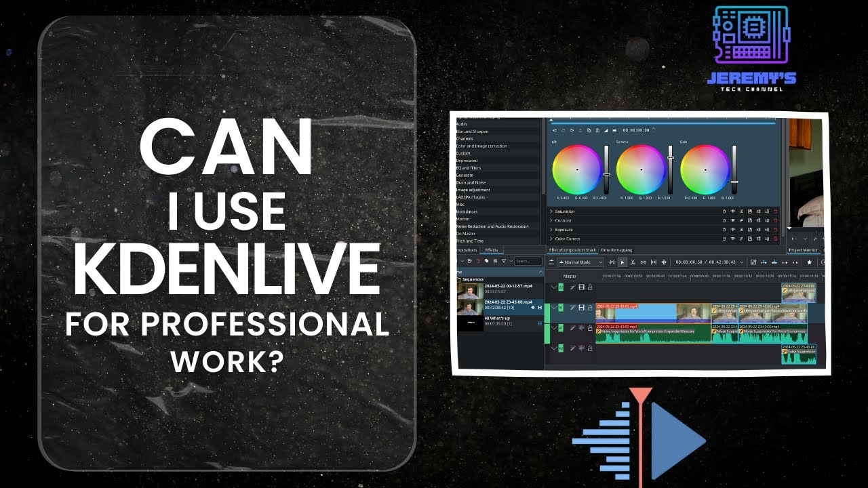Toggle visibility eye of Contrast effect

(733, 220)
